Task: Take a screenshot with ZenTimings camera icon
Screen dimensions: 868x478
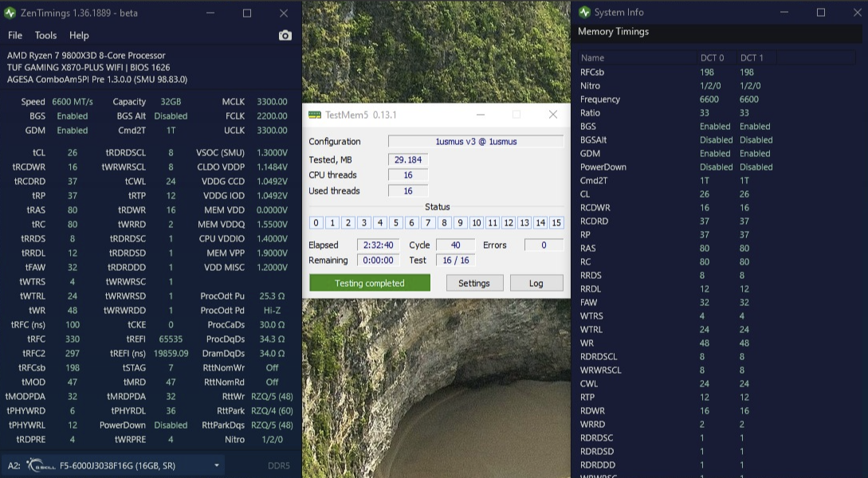Action: [285, 35]
